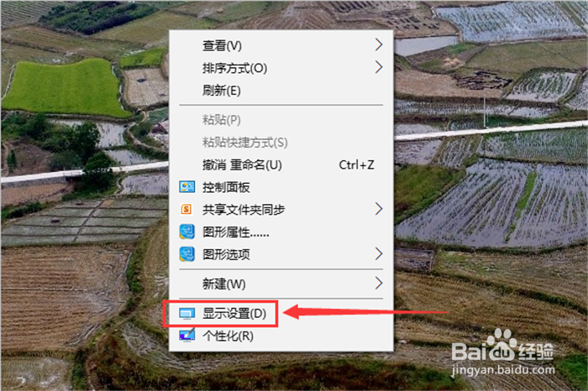Image resolution: width=588 pixels, height=391 pixels.
Task: Open 图形属性...... menu entry
Action: tap(281, 232)
